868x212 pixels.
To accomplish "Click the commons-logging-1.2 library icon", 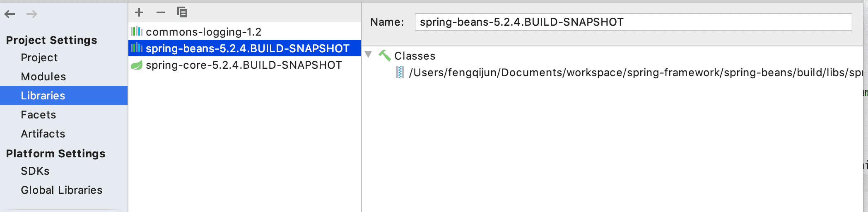I will click(x=137, y=31).
